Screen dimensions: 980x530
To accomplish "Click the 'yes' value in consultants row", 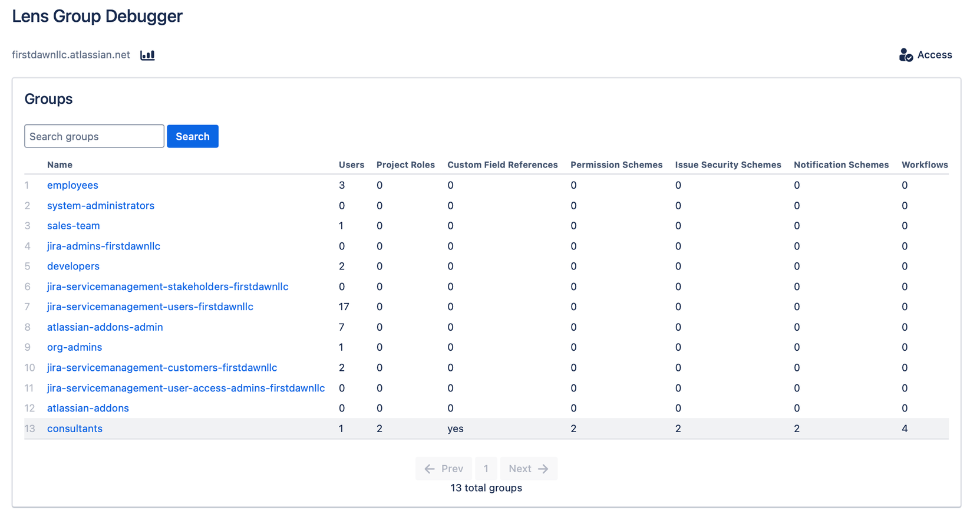I will pos(456,429).
